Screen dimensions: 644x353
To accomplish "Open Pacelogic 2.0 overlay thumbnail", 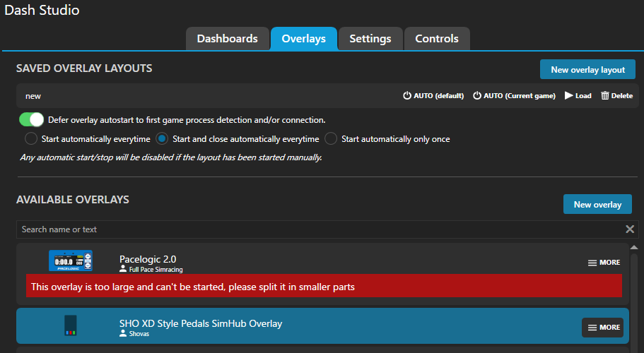I will pyautogui.click(x=71, y=261).
